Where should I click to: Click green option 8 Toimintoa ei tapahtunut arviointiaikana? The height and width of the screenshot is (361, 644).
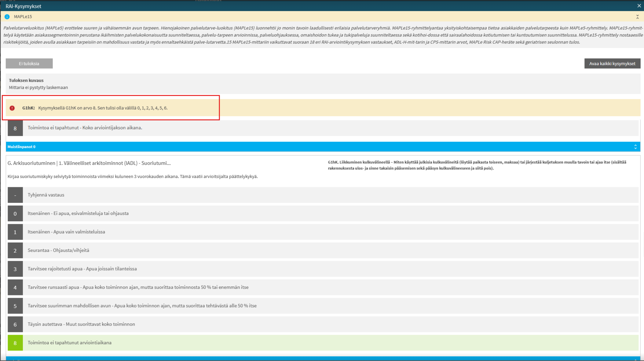click(69, 343)
